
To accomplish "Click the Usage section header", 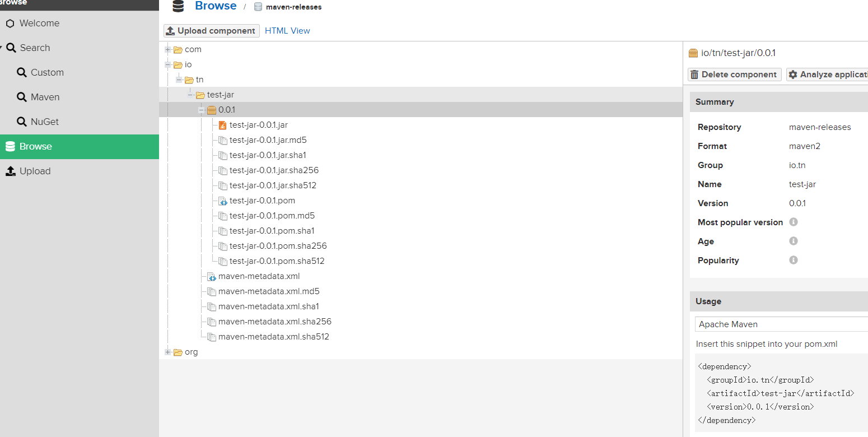I will coord(779,301).
